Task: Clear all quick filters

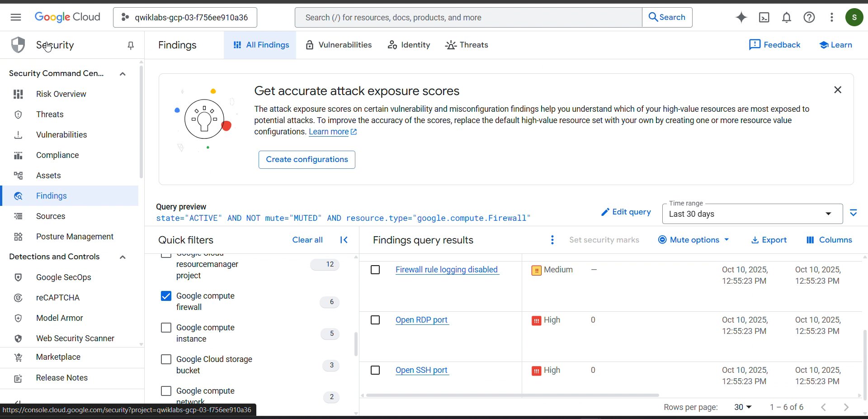Action: [x=307, y=240]
